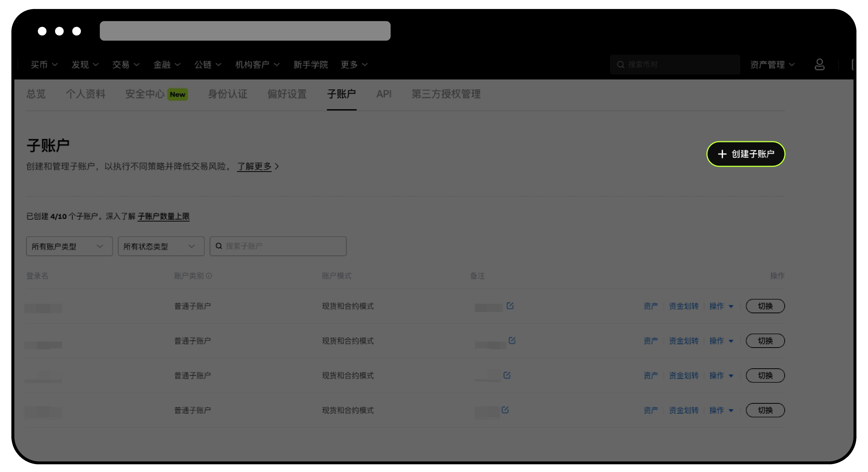Switch to the 总览 tab
This screenshot has width=868, height=472.
[36, 94]
